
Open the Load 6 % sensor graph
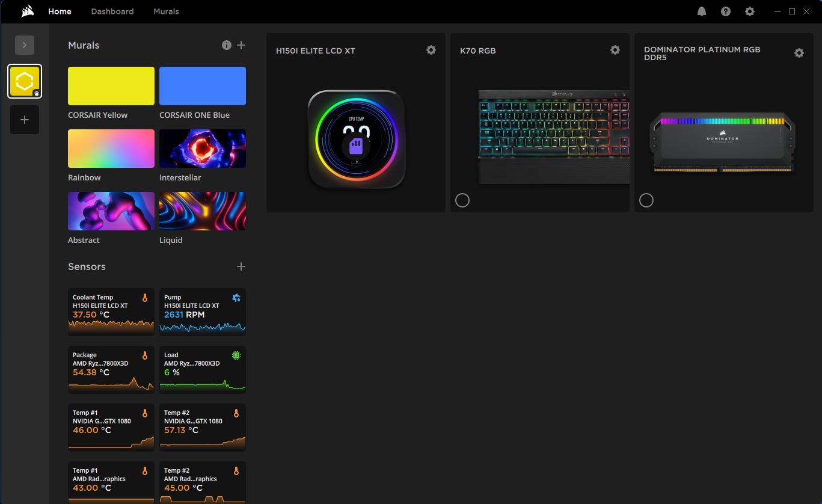pos(203,385)
